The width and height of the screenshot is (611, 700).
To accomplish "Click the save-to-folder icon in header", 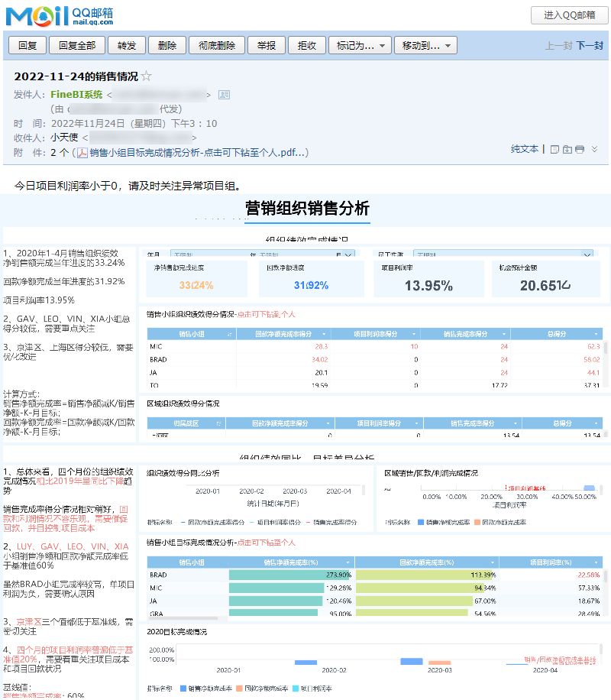I will pyautogui.click(x=567, y=150).
